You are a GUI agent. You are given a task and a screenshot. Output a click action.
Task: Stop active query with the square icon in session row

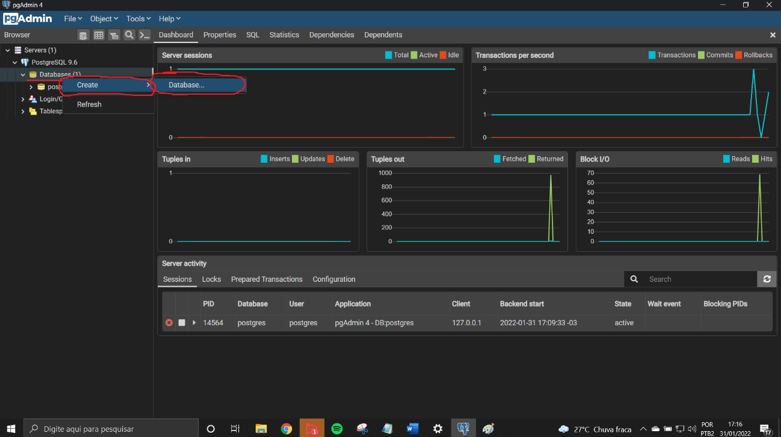[x=182, y=323]
